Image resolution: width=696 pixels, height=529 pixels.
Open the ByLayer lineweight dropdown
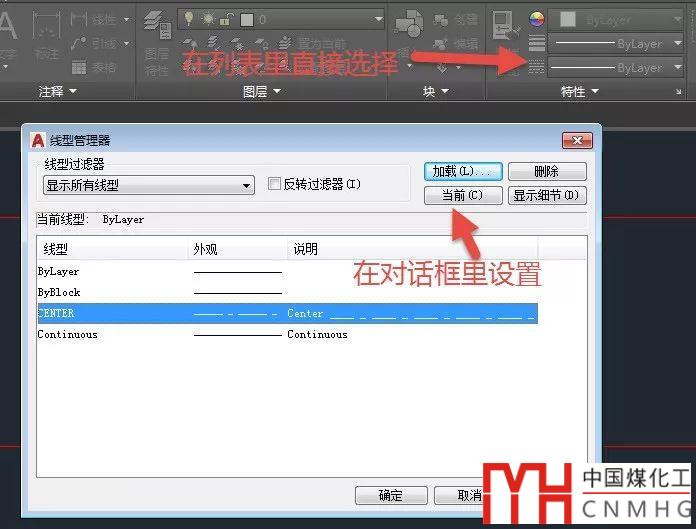point(677,43)
